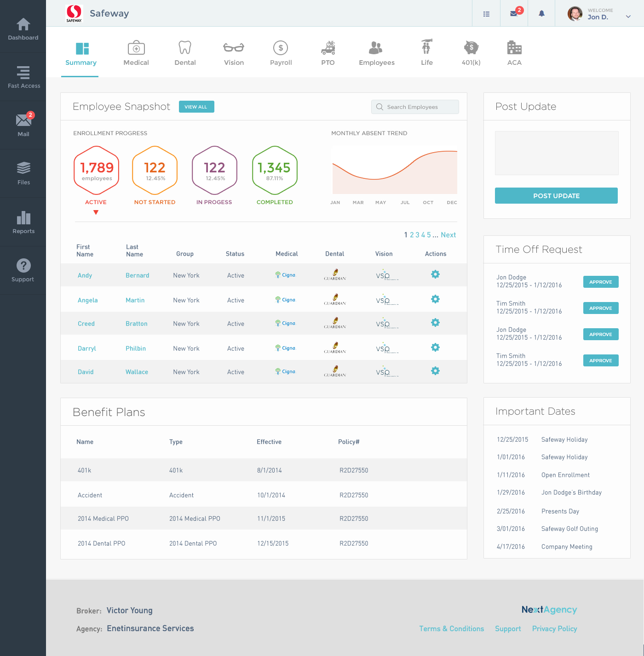644x656 pixels.
Task: Click the POST UPDATE button
Action: point(556,195)
